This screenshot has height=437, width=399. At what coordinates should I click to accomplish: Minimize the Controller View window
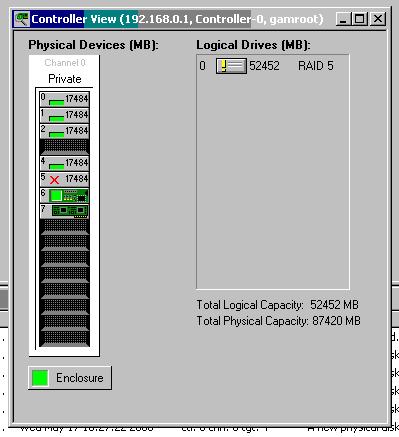tap(343, 19)
